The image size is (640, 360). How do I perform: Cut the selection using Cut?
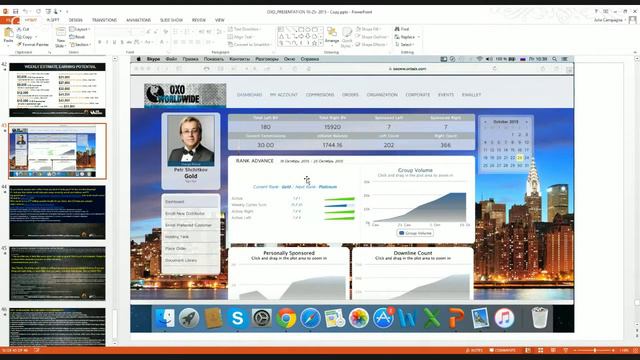pyautogui.click(x=23, y=29)
